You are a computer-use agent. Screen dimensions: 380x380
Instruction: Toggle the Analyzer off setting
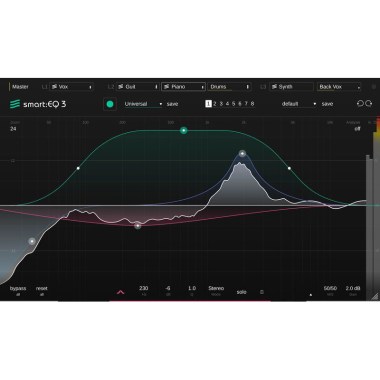pyautogui.click(x=357, y=128)
